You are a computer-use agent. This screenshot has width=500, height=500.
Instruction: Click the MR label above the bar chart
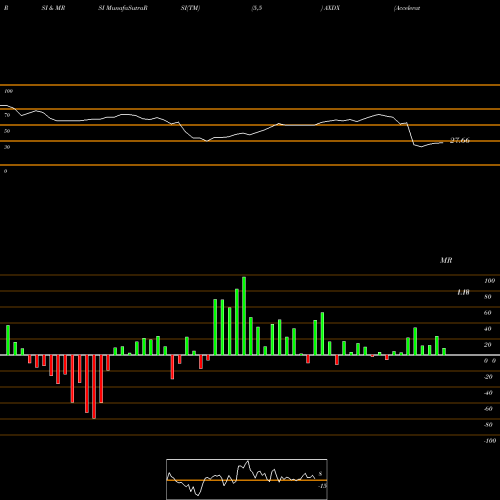pyautogui.click(x=446, y=260)
